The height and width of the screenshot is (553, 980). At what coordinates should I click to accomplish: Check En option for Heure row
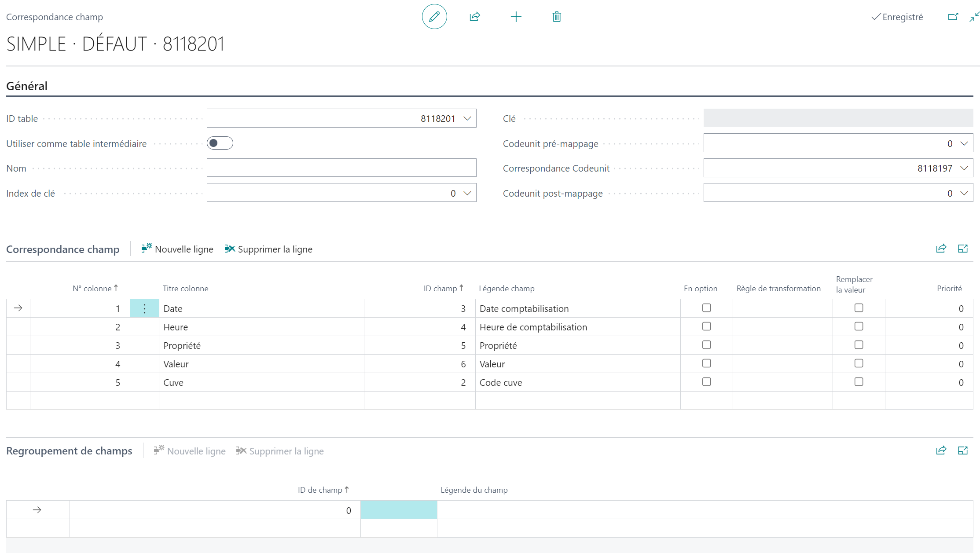(706, 326)
